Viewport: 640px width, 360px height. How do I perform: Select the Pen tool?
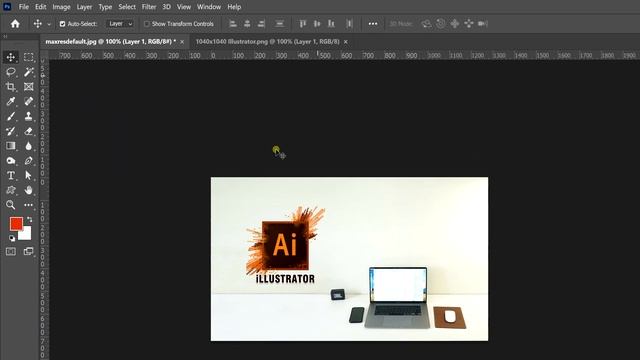point(28,161)
